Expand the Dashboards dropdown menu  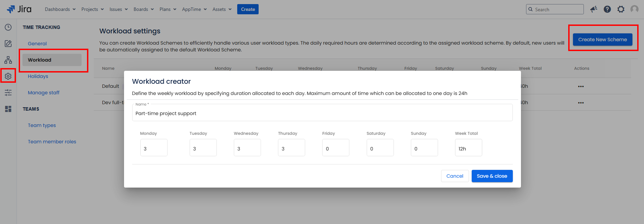coord(60,9)
